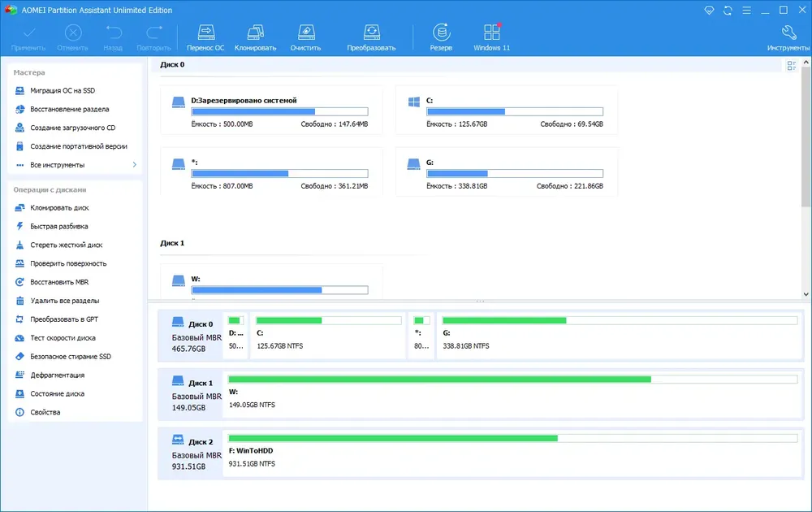Click the diamond upgrade icon in title bar
Image resolution: width=812 pixels, height=512 pixels.
click(x=709, y=11)
